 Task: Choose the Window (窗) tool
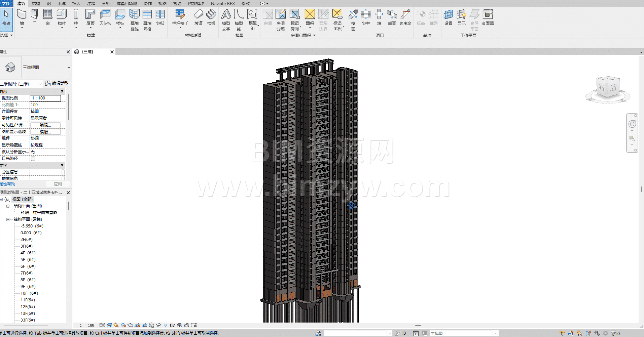coord(48,17)
